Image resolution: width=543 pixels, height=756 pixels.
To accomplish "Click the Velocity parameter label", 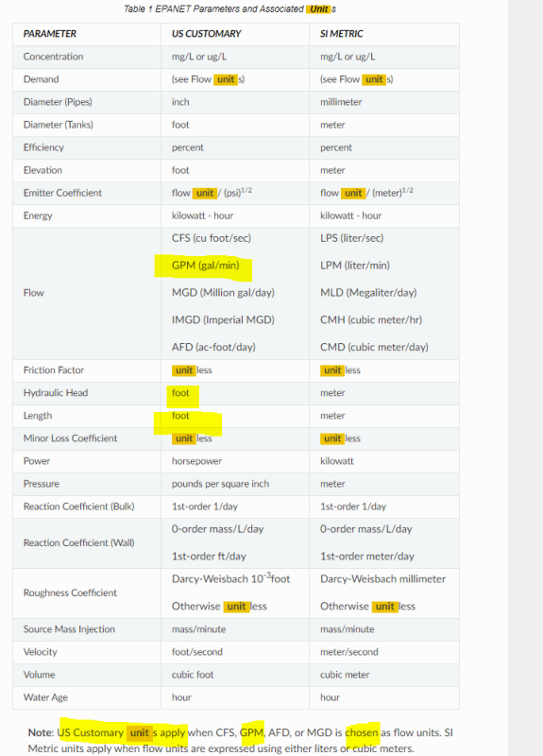I will [40, 652].
